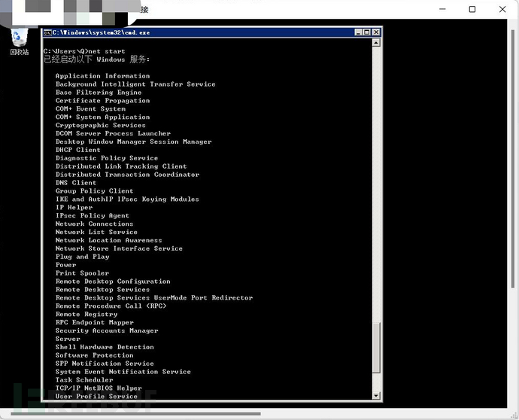Maximize the outer remote desktop window
Screen dimensions: 519x420
(472, 9)
